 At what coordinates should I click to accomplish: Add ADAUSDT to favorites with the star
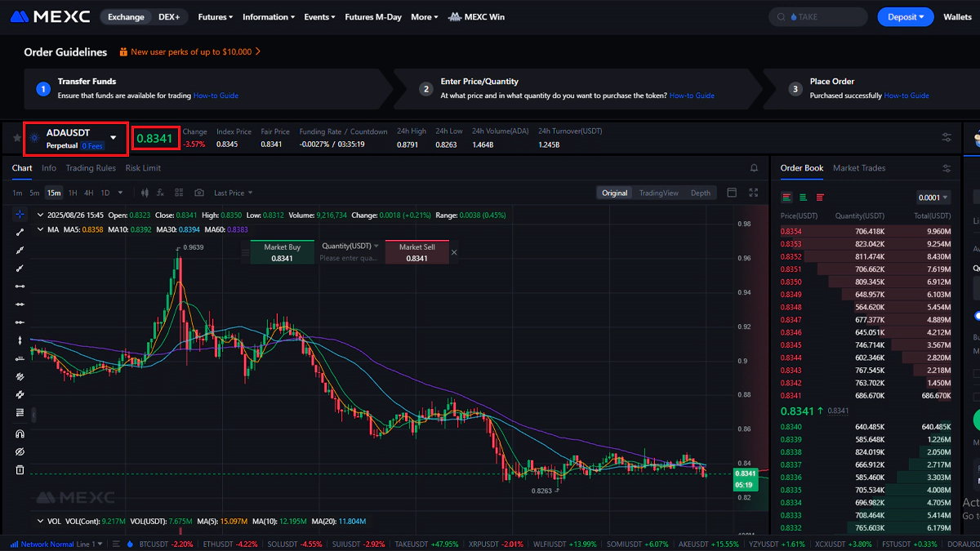click(17, 138)
